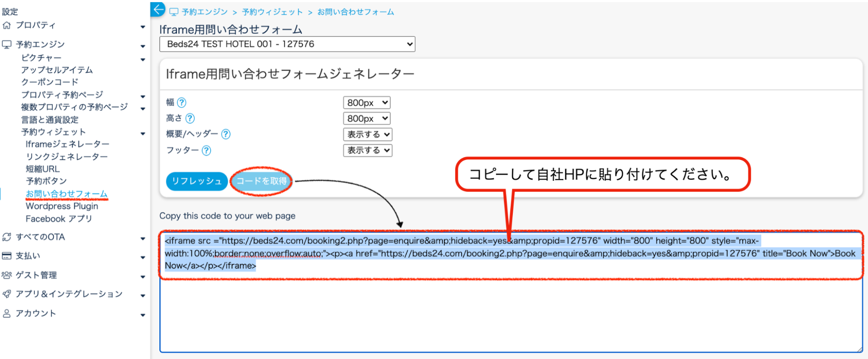Click the プロパティ house icon
The height and width of the screenshot is (359, 868).
point(7,25)
